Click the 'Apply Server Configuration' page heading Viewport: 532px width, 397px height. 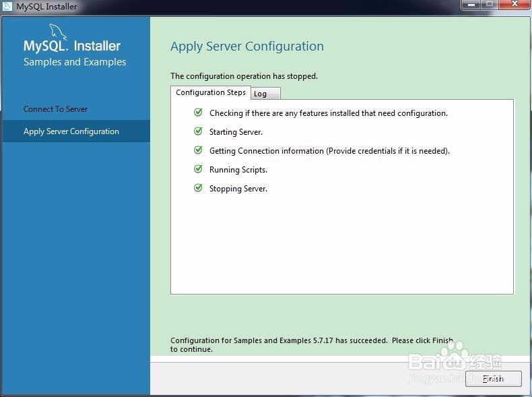[247, 47]
